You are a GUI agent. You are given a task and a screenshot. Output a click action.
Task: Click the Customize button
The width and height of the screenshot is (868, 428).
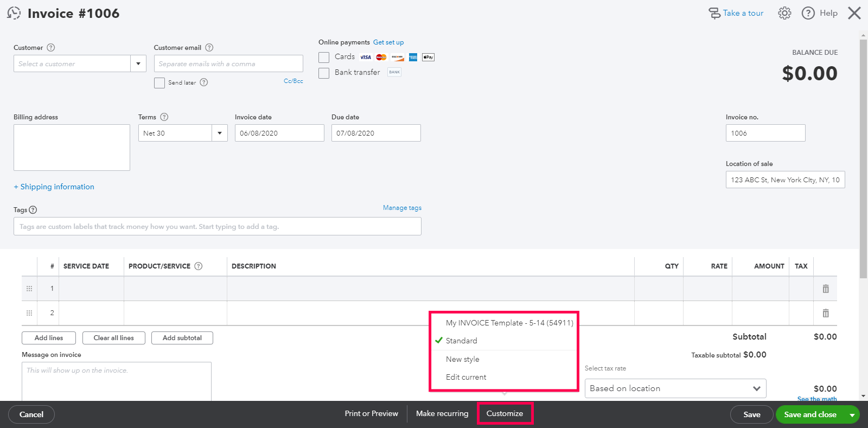click(x=505, y=413)
